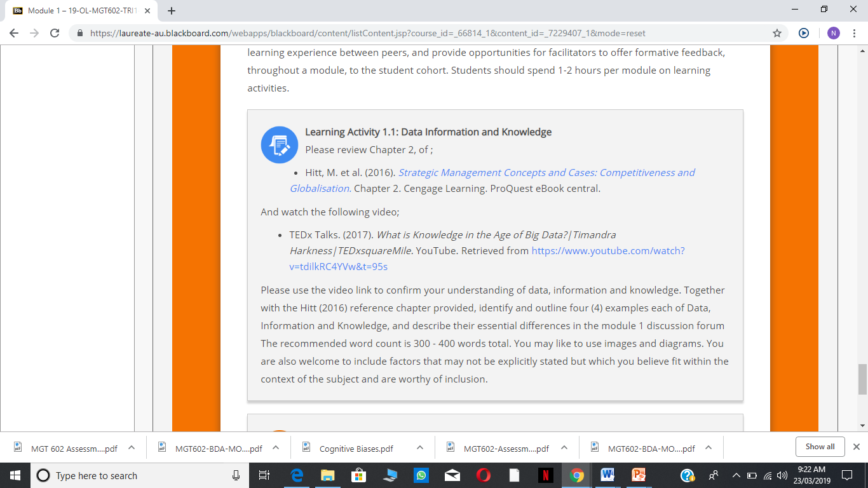
Task: Check the battery status icon
Action: (x=751, y=475)
